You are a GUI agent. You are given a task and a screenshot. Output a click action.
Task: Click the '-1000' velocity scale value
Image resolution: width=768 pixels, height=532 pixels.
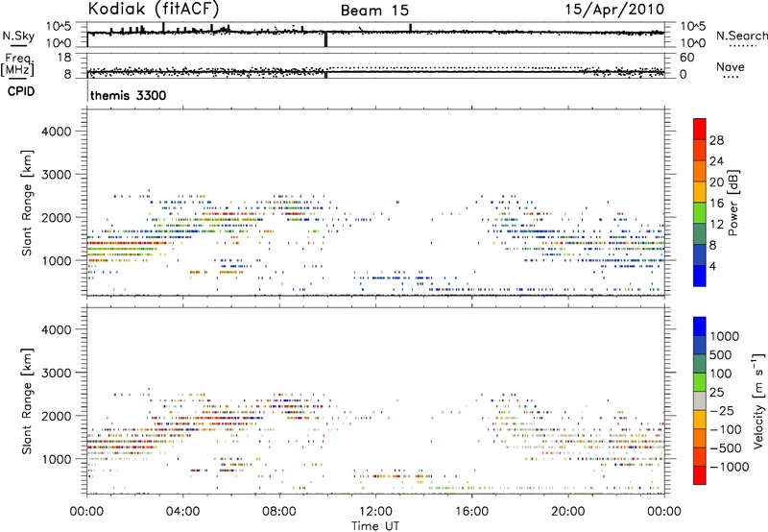click(x=729, y=467)
